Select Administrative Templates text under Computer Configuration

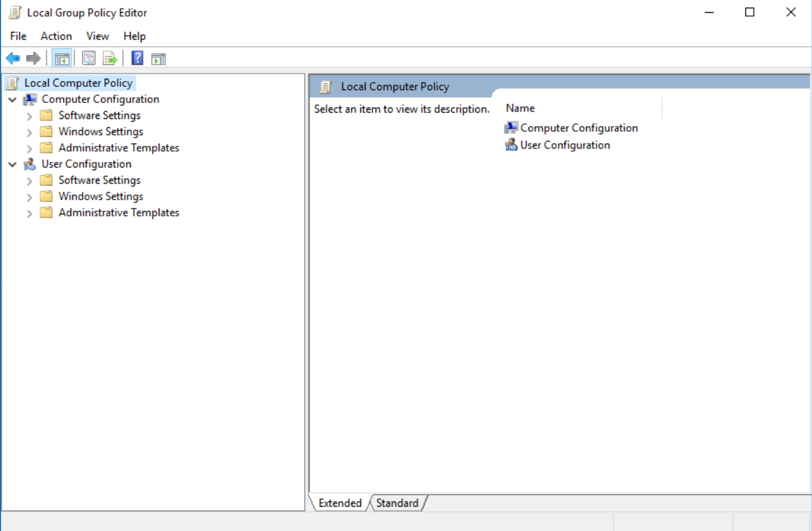[119, 148]
